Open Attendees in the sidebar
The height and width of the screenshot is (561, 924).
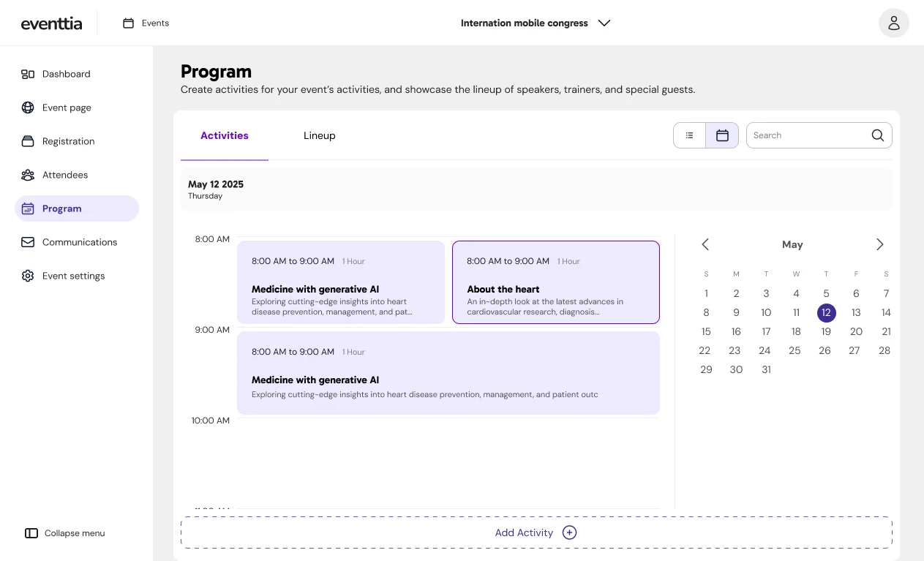77,175
